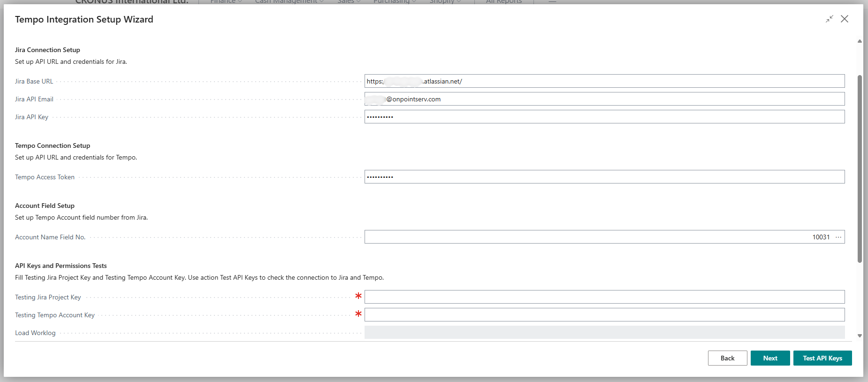Image resolution: width=868 pixels, height=382 pixels.
Task: Click the greyed-out Load Worklog field
Action: click(x=604, y=332)
